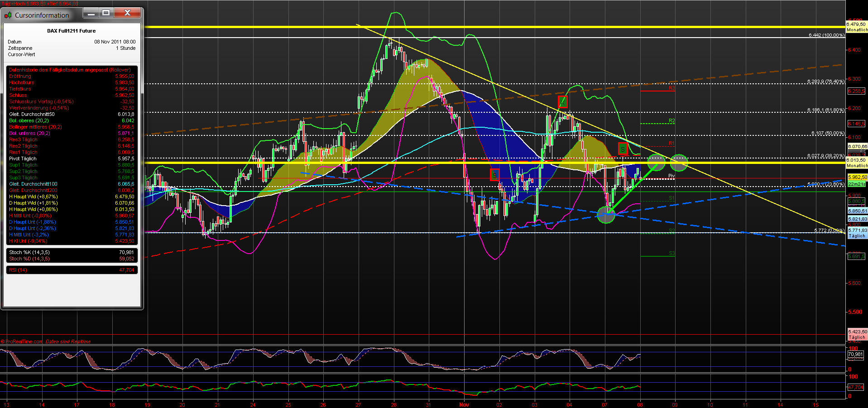
Task: Click the 22m21s candle countdown badge on the price axis
Action: pos(857,184)
